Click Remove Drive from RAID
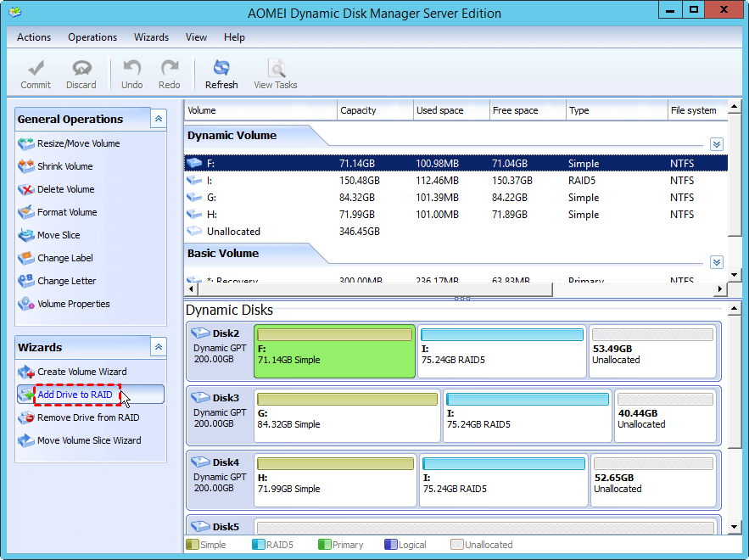This screenshot has height=560, width=749. click(88, 417)
